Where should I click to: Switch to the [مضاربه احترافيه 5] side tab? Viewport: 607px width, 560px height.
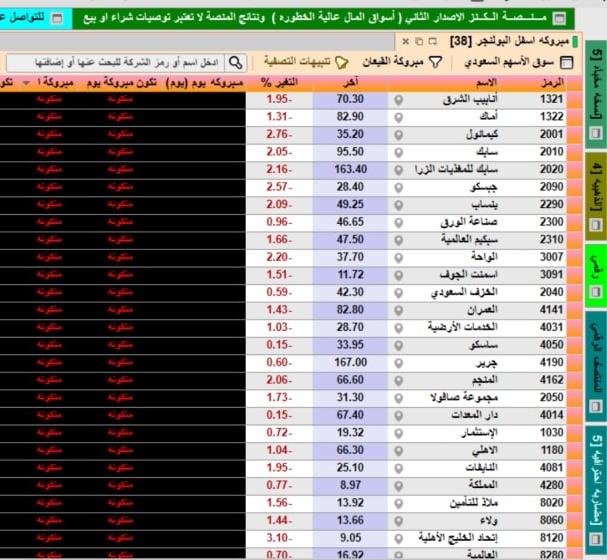tap(596, 490)
